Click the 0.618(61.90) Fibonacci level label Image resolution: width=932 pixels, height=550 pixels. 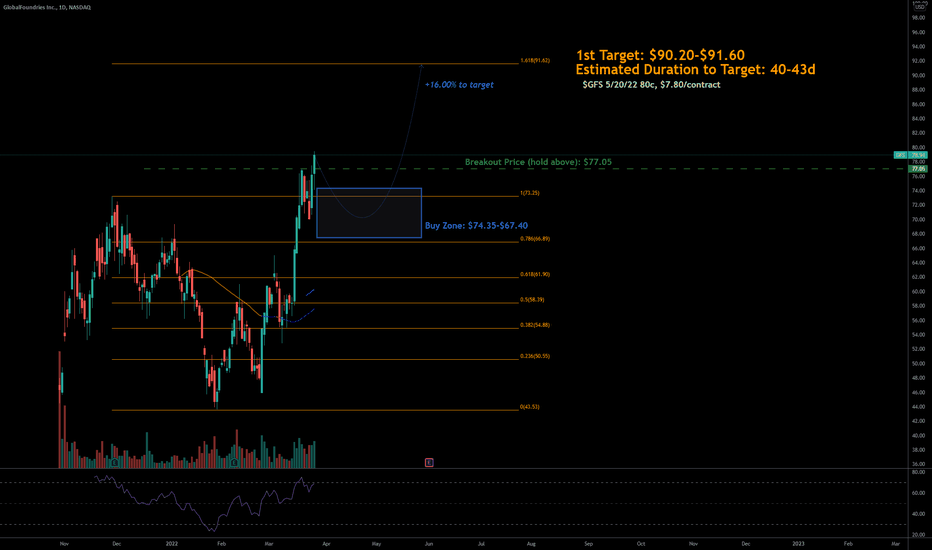point(535,275)
